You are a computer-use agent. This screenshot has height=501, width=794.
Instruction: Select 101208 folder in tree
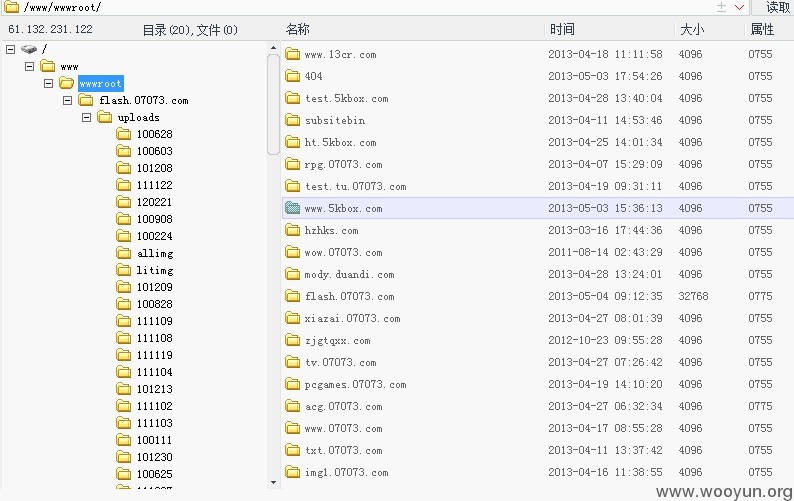154,168
